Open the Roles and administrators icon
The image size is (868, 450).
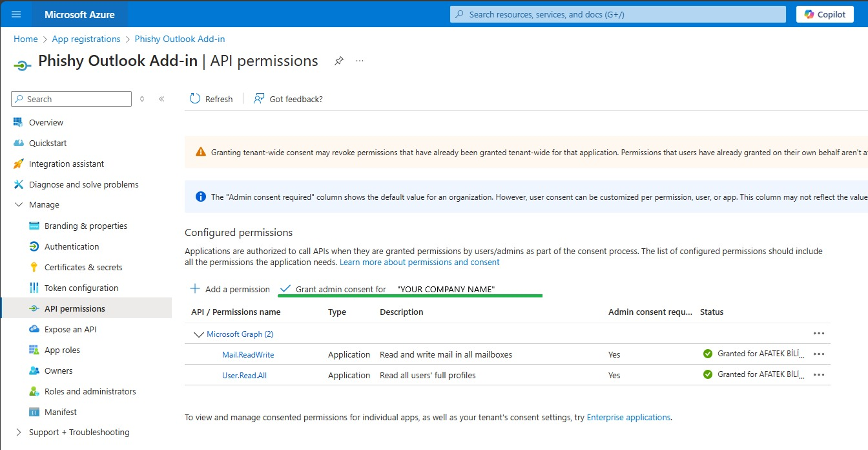tap(34, 391)
